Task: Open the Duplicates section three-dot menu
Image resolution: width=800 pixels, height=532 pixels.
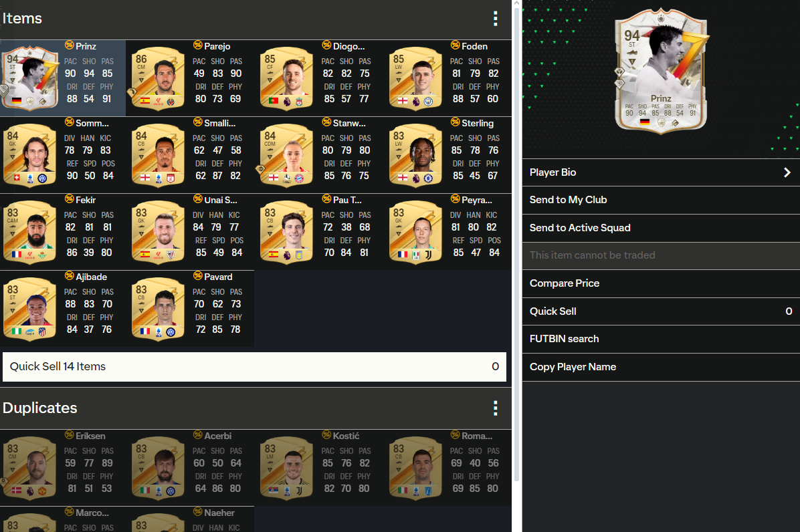Action: [x=496, y=408]
